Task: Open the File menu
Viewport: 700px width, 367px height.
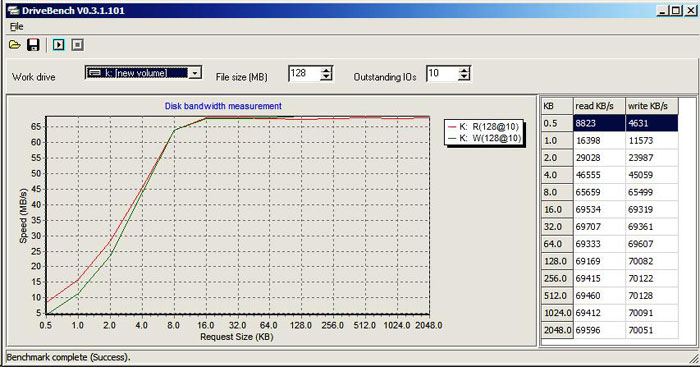Action: tap(17, 27)
